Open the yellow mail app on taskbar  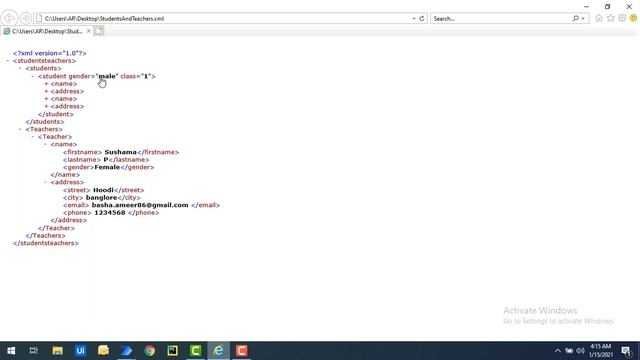click(103, 351)
